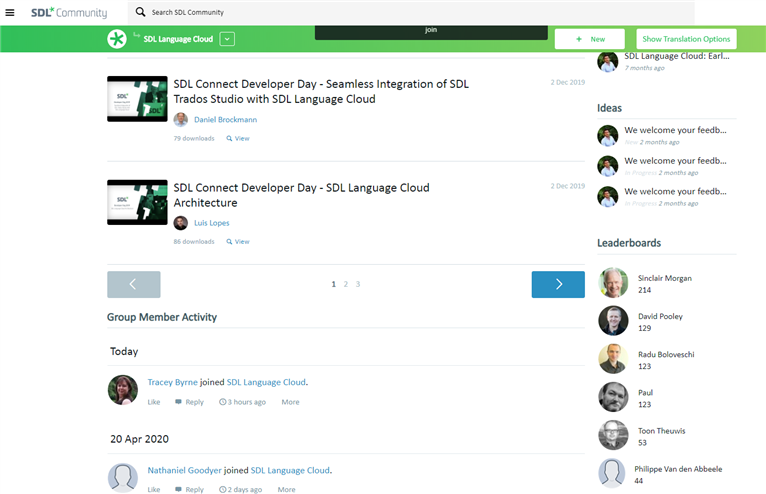Open feedback idea marked New
Viewport: 766px width, 494px height.
[675, 130]
